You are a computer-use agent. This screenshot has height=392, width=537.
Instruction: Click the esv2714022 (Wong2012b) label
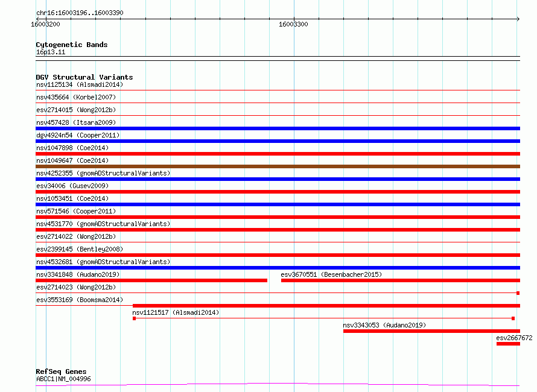click(x=76, y=236)
